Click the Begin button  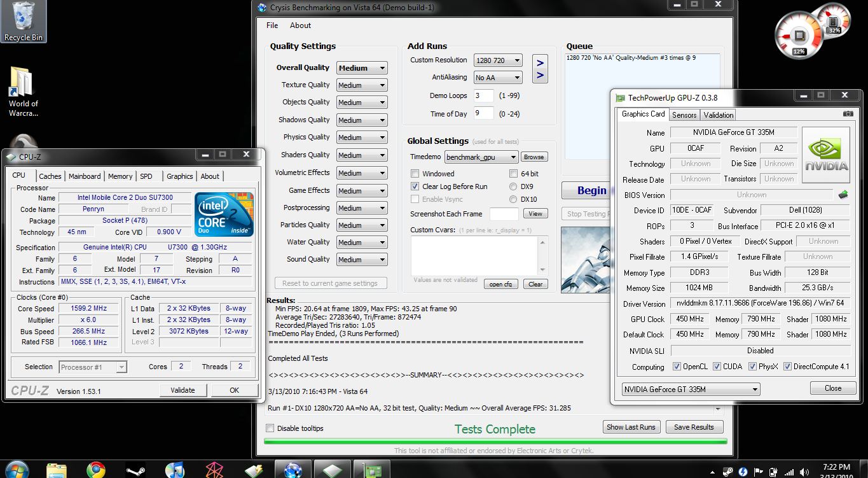(x=587, y=190)
